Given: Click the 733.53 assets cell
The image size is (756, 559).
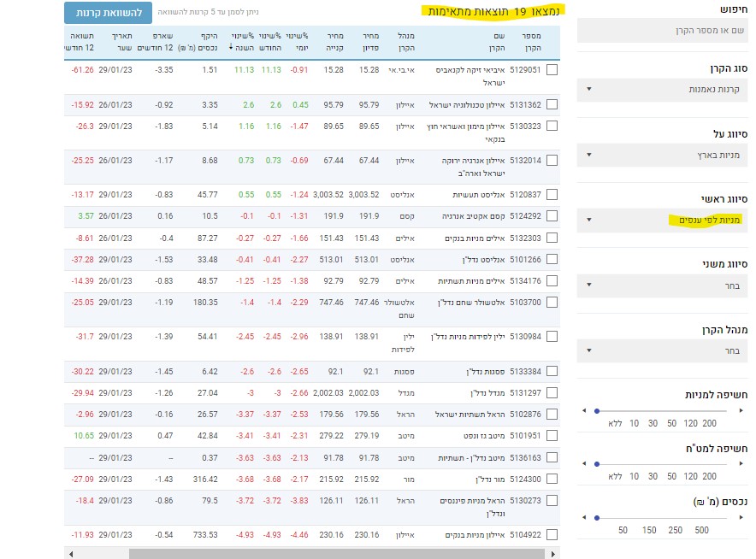Looking at the screenshot, I should tap(205, 535).
